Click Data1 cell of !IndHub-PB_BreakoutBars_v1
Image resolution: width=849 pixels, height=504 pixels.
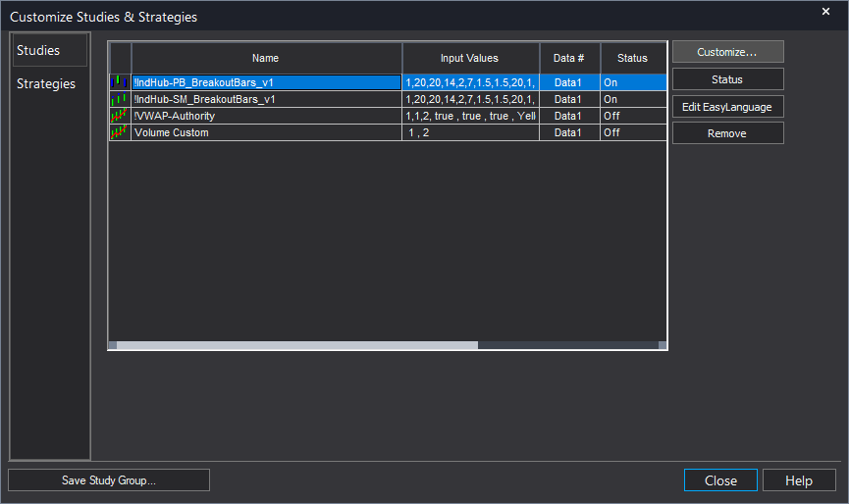pyautogui.click(x=569, y=82)
